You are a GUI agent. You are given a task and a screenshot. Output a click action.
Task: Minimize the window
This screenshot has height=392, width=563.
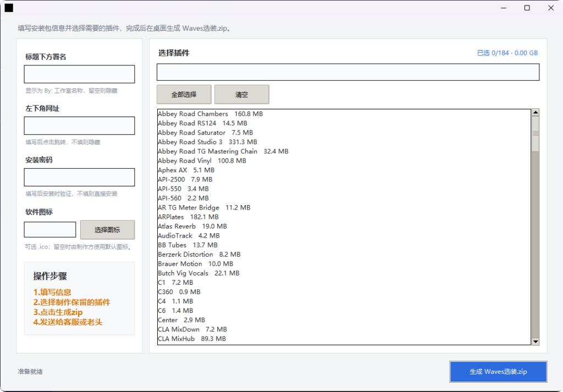(x=504, y=8)
